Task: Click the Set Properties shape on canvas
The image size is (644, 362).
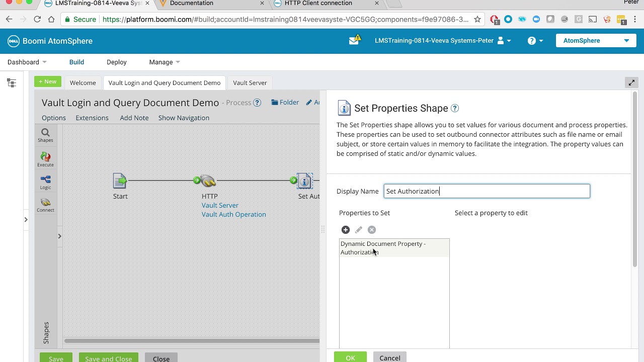Action: [305, 181]
